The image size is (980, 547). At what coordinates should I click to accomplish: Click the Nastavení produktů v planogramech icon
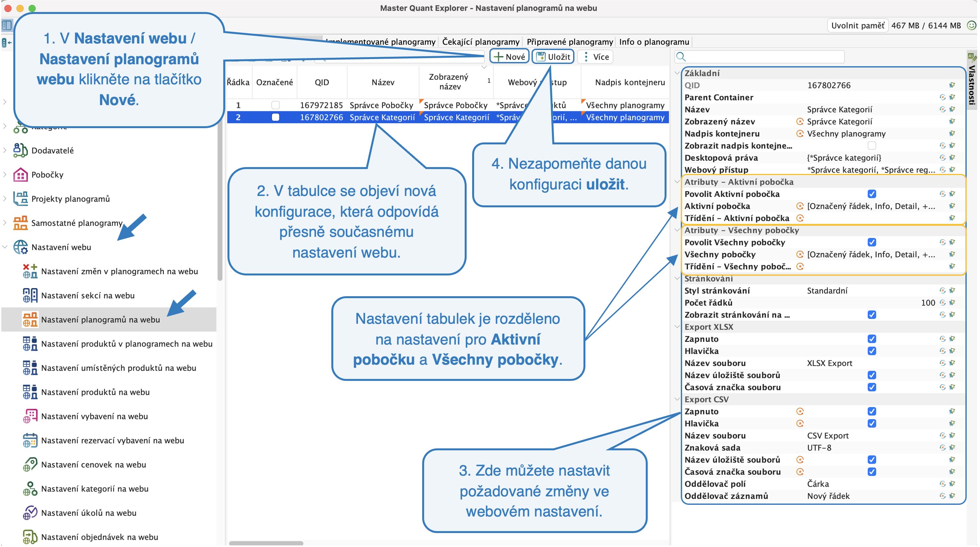click(x=30, y=344)
